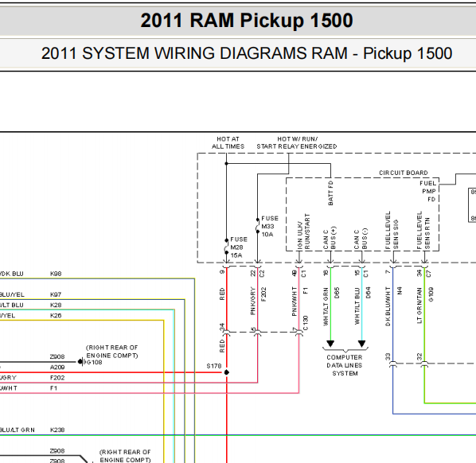
Task: Click circuit code "A209"
Action: point(57,368)
